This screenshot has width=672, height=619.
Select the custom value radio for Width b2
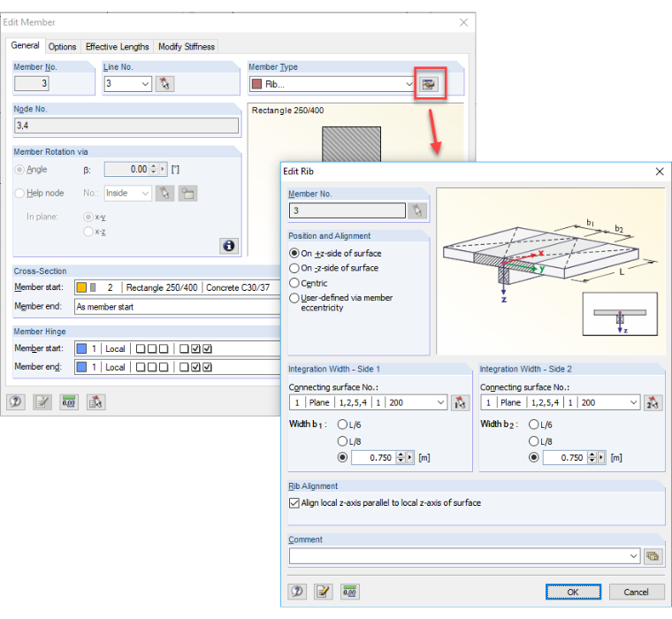click(533, 457)
